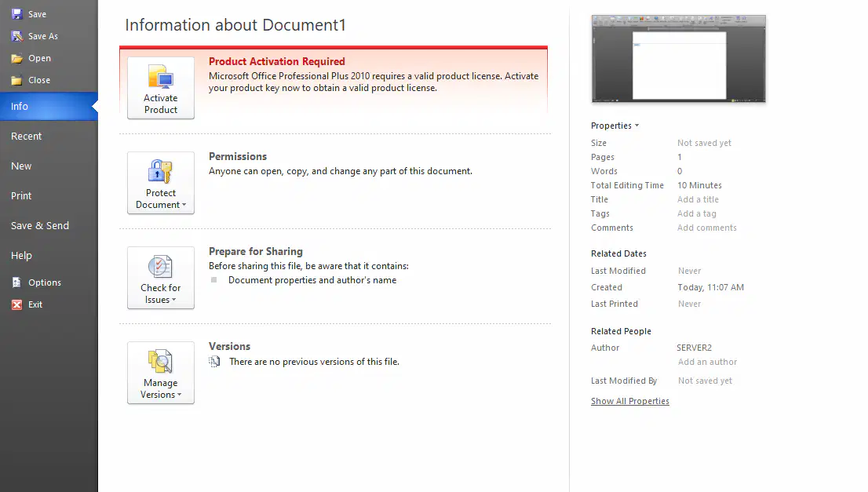Viewport: 868px width, 492px height.
Task: Click the Activate Product icon
Action: 161,78
